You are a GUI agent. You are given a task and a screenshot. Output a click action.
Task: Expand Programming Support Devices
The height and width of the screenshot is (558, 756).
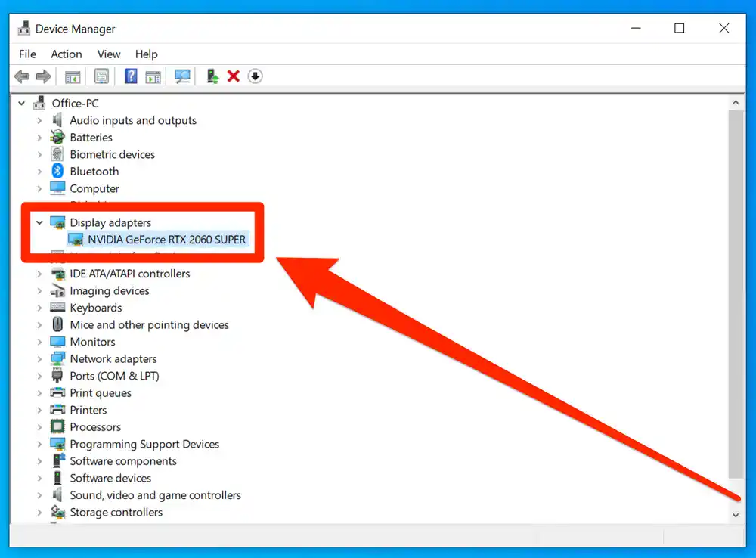click(x=39, y=444)
